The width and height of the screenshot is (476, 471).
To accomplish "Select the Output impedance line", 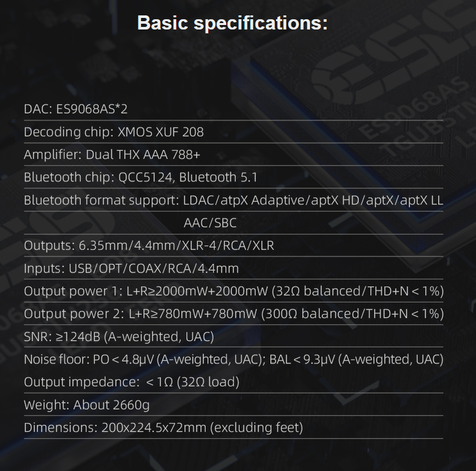I will [131, 382].
